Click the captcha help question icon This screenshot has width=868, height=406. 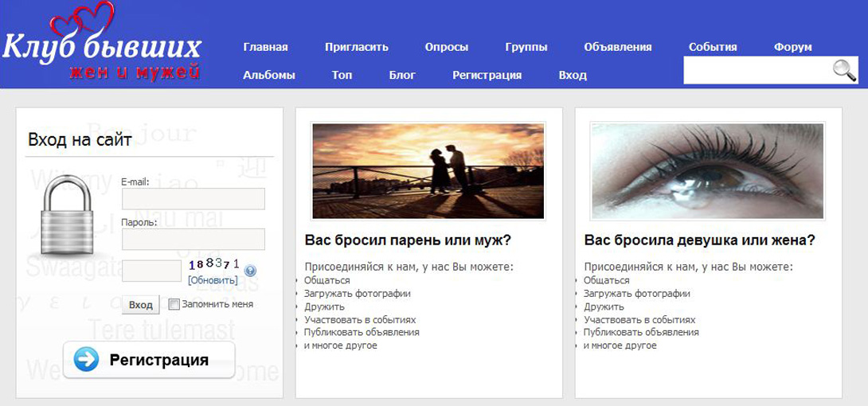pyautogui.click(x=250, y=271)
